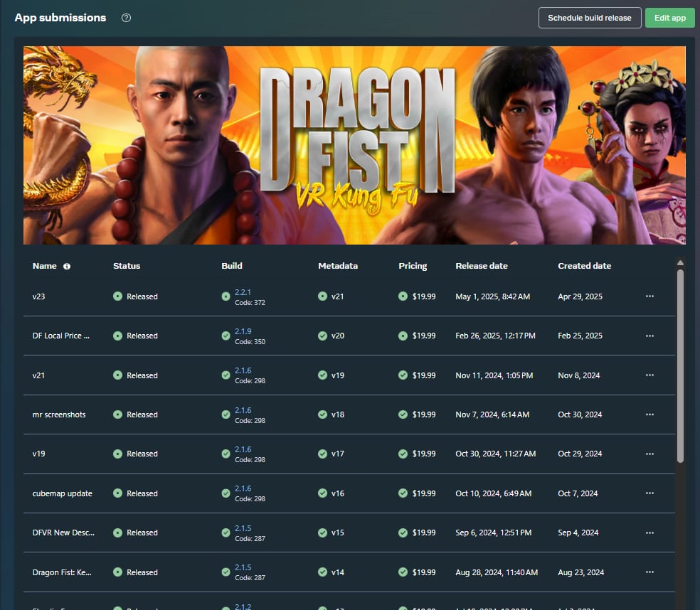The width and height of the screenshot is (700, 610).
Task: Click the Dragon Fist VR Kung Fu banner
Action: point(354,145)
